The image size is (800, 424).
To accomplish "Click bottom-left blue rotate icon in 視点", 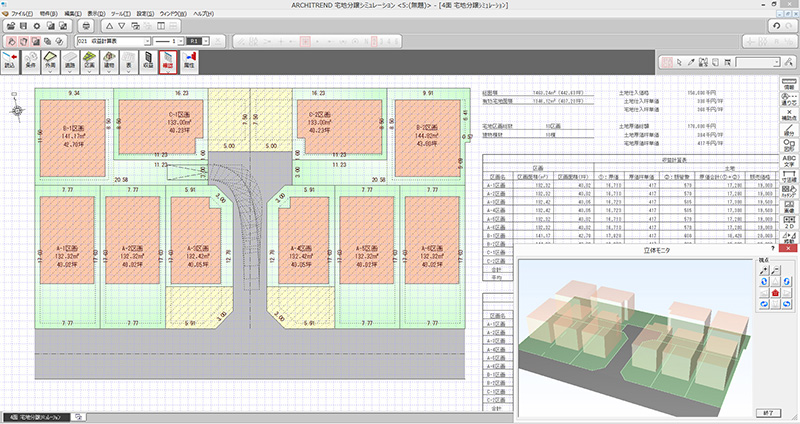I will click(x=764, y=304).
